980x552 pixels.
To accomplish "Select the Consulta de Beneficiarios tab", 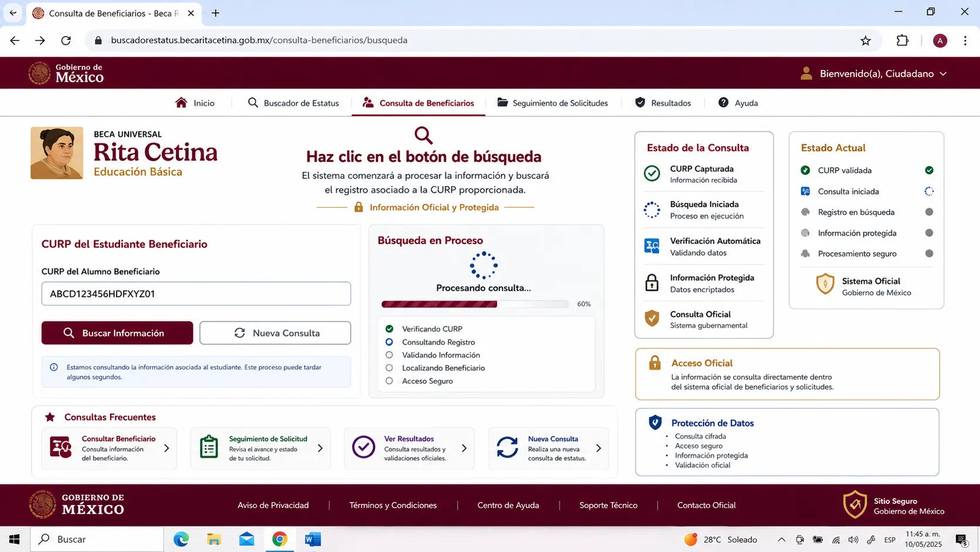I will click(418, 103).
